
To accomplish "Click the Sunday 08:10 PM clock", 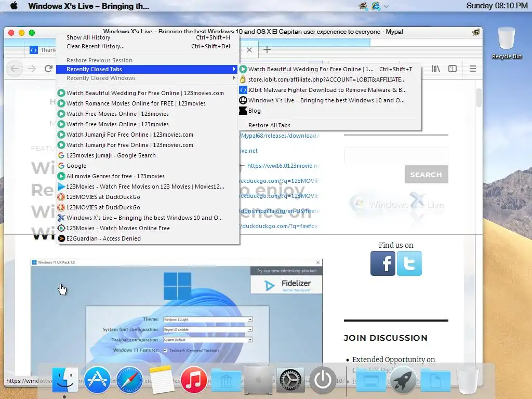I will tap(496, 6).
